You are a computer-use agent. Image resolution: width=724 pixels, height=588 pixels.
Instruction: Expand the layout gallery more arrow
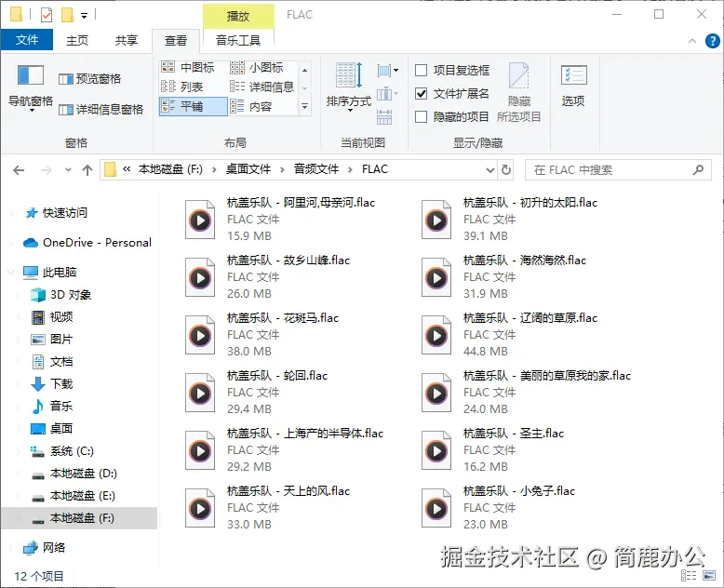pyautogui.click(x=304, y=107)
